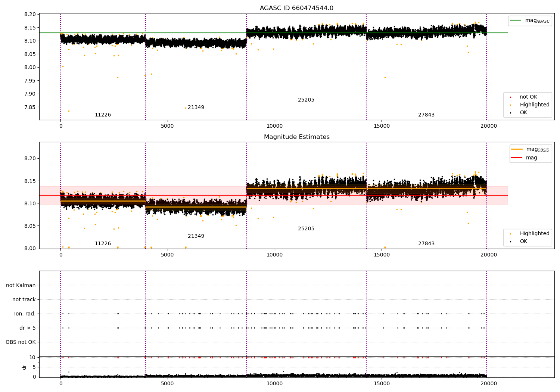Click the orange line swatch beside mag OBSID
The width and height of the screenshot is (560, 392).
(517, 149)
